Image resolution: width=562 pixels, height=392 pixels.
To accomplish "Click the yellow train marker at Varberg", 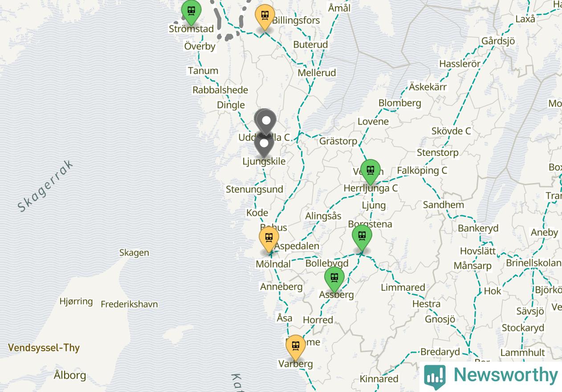I will click(295, 348).
